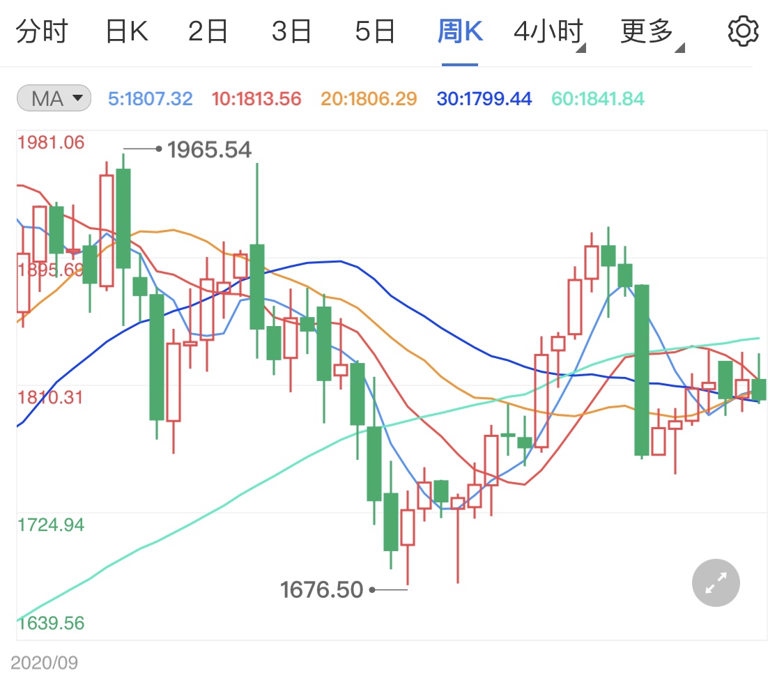Viewport: 784px width, 687px height.
Task: Click the axis value 1724.94
Action: coord(51,525)
